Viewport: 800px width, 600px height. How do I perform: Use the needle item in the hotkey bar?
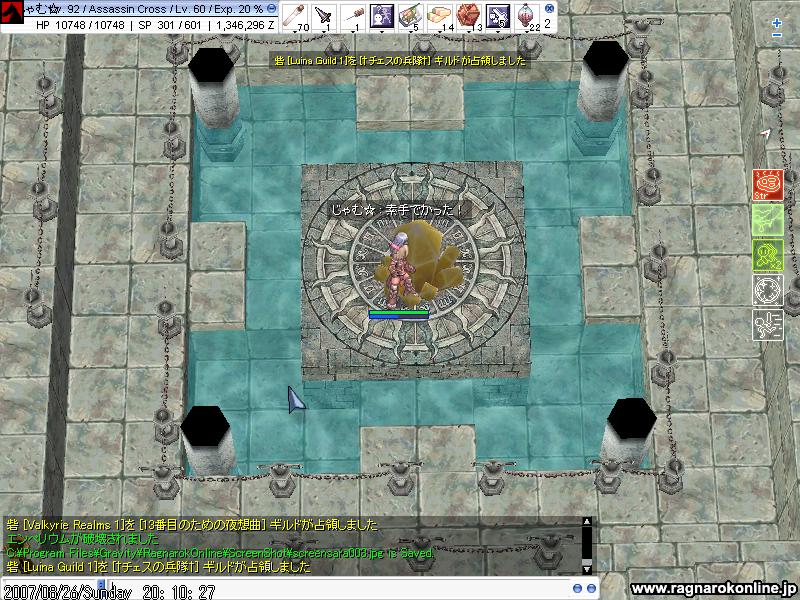tap(353, 16)
